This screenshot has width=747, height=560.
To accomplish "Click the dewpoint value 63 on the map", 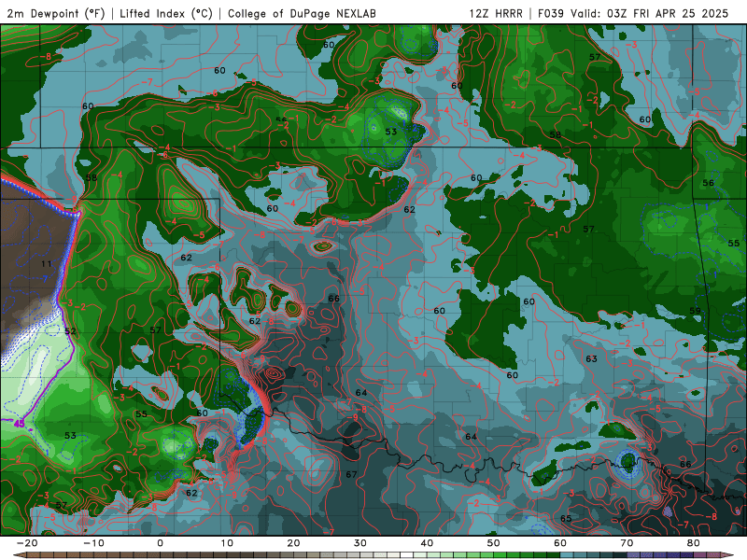I will coord(591,358).
